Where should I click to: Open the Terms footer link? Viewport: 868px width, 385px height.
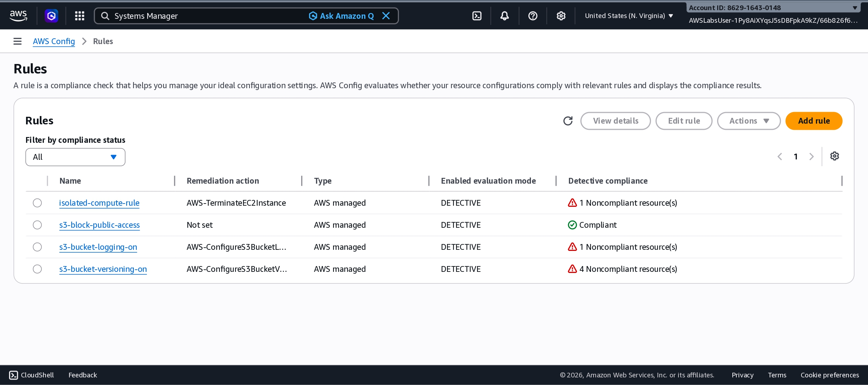coord(777,375)
